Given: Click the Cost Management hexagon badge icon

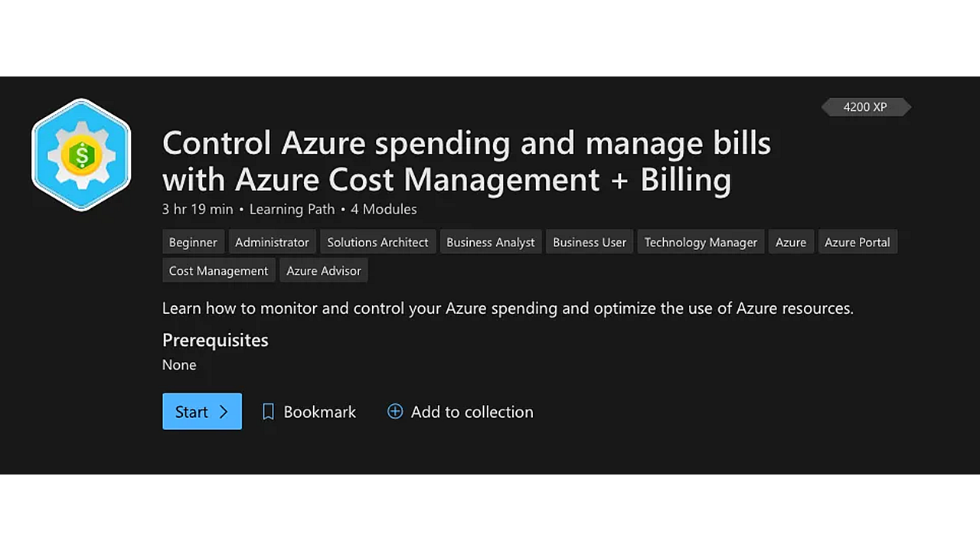Looking at the screenshot, I should pyautogui.click(x=81, y=155).
